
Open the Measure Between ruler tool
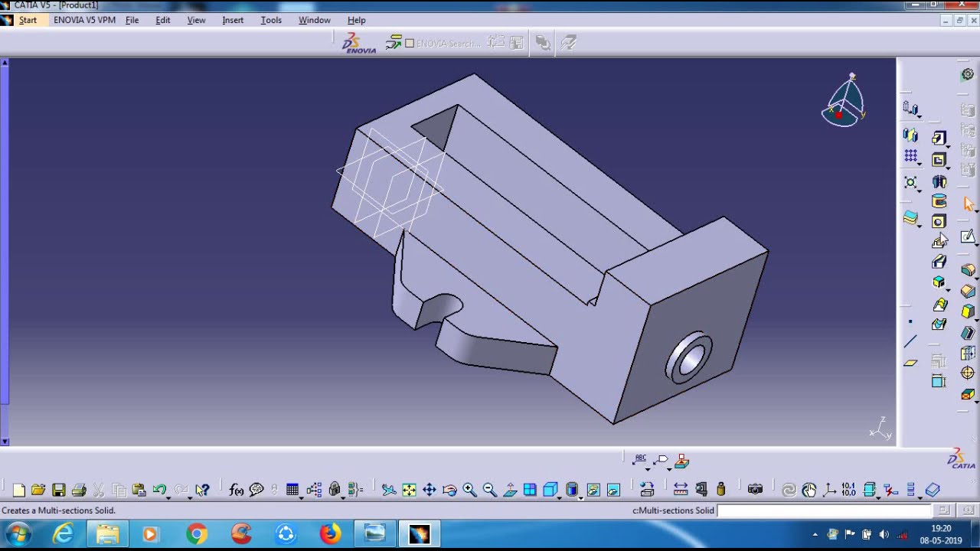pyautogui.click(x=680, y=490)
